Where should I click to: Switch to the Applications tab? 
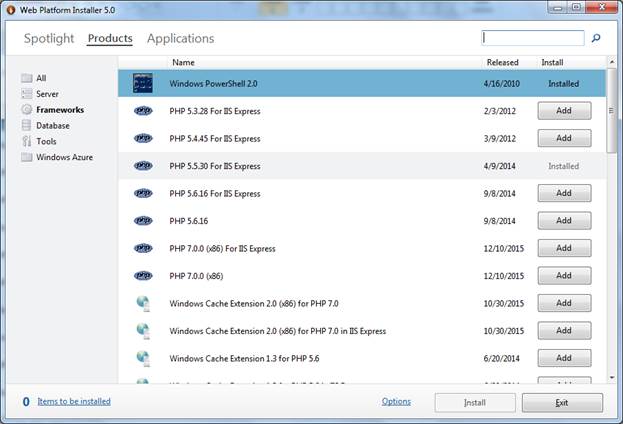180,38
